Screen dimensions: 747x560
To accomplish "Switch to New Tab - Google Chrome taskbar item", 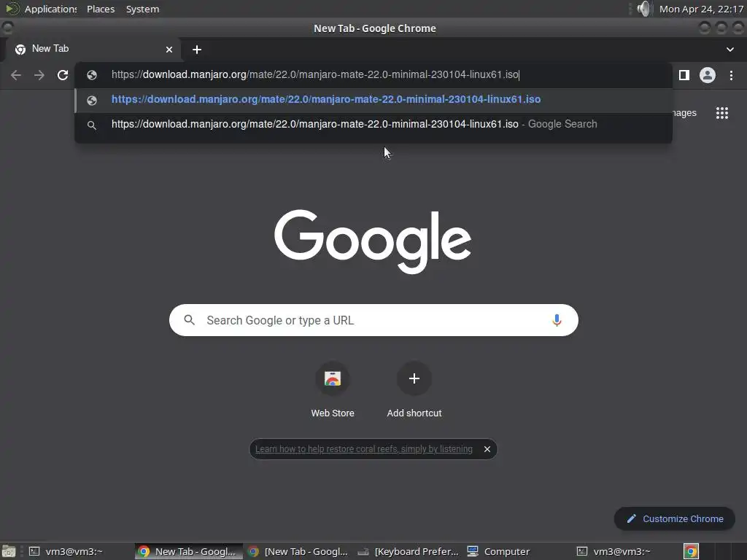I will point(189,551).
